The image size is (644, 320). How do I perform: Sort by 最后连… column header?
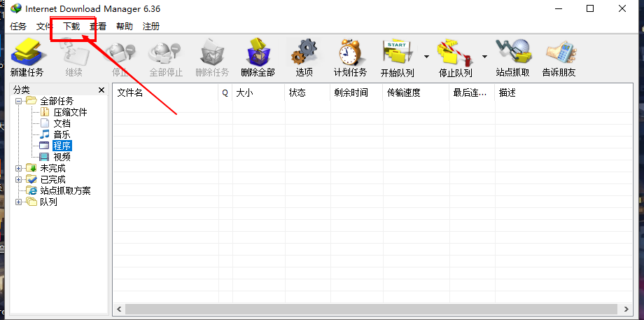[472, 93]
